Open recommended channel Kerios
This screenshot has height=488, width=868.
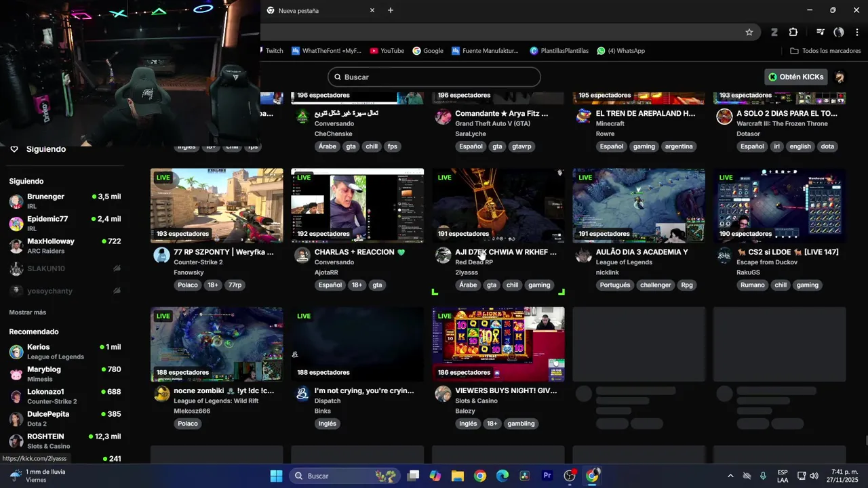tap(65, 351)
